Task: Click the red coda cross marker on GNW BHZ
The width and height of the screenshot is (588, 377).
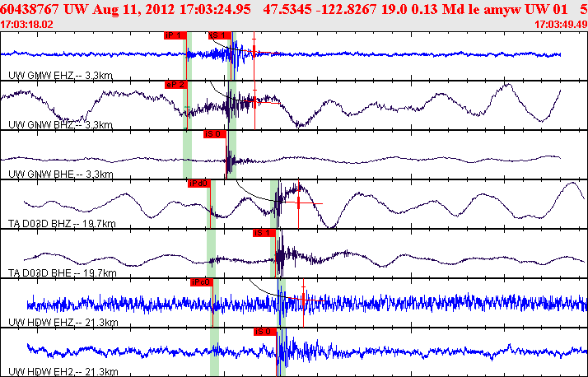Action: pos(254,101)
